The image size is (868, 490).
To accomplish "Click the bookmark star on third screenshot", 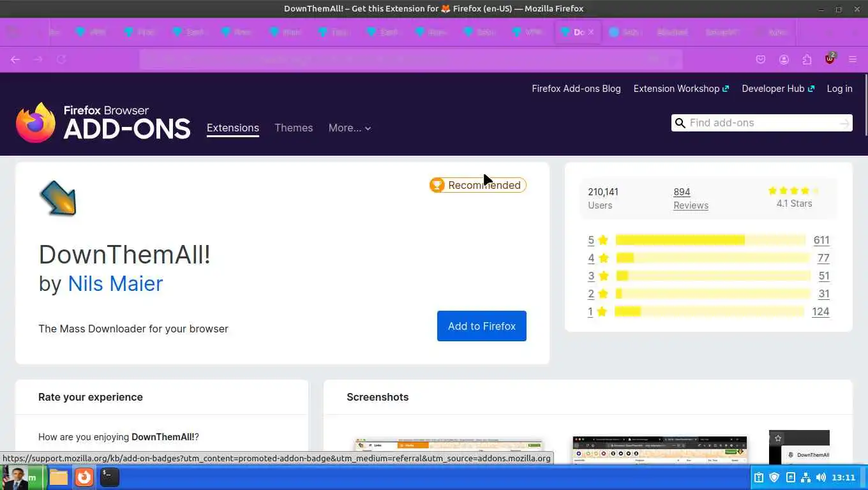I will [x=778, y=438].
